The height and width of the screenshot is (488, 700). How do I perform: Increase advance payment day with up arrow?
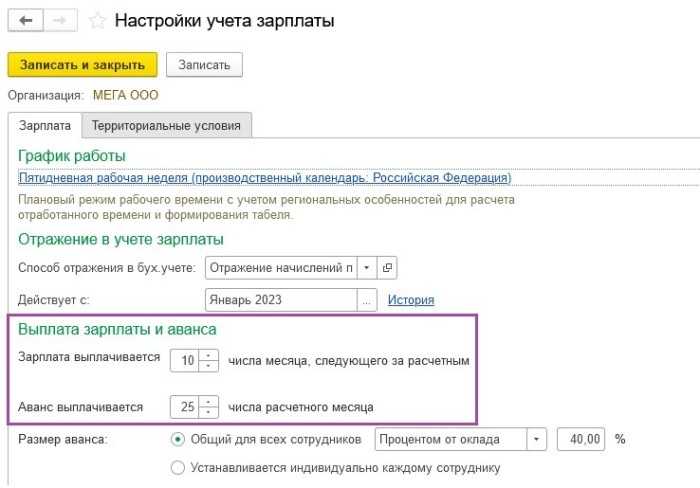pos(208,401)
